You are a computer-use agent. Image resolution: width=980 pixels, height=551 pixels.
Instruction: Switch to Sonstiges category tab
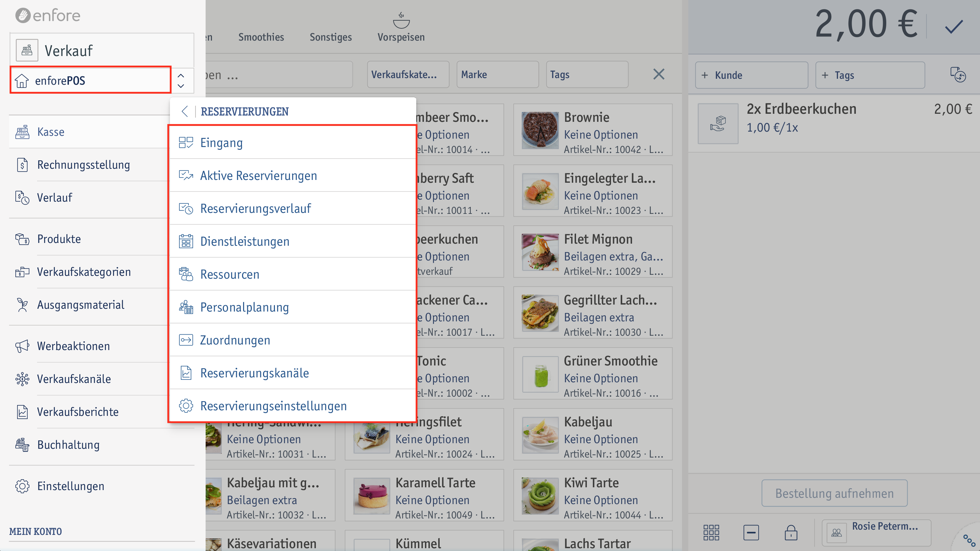pos(331,37)
